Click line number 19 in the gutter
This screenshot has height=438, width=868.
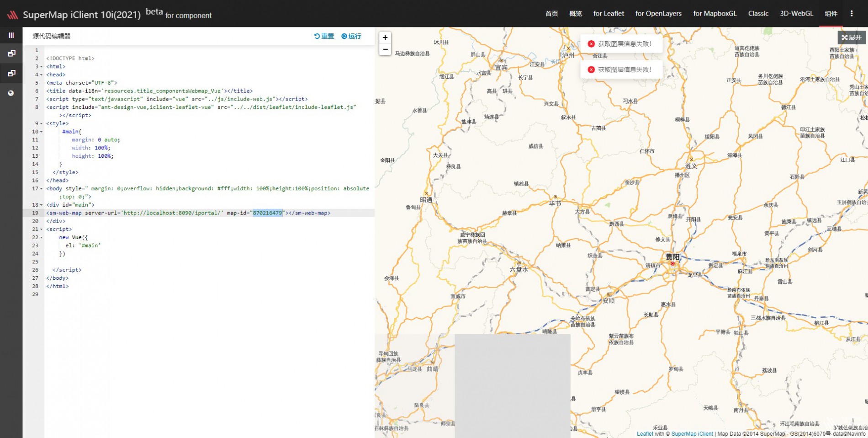coord(35,213)
